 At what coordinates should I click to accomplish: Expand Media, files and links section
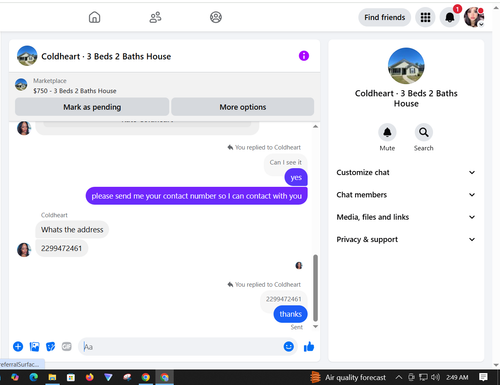(406, 217)
